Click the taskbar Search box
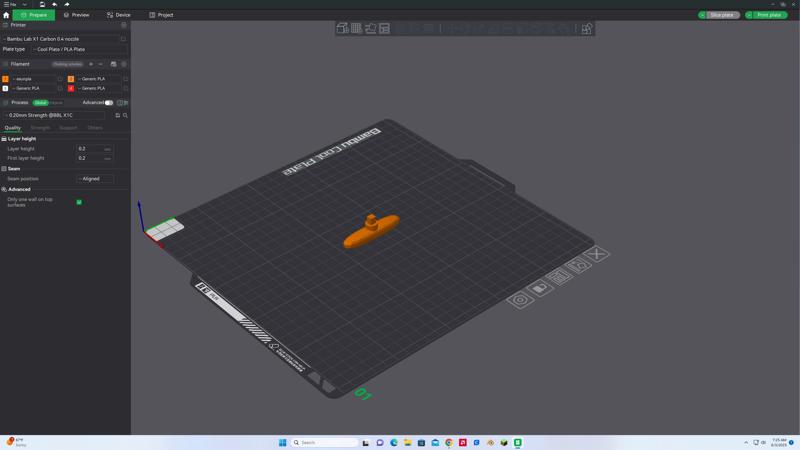800x450 pixels. click(x=325, y=442)
